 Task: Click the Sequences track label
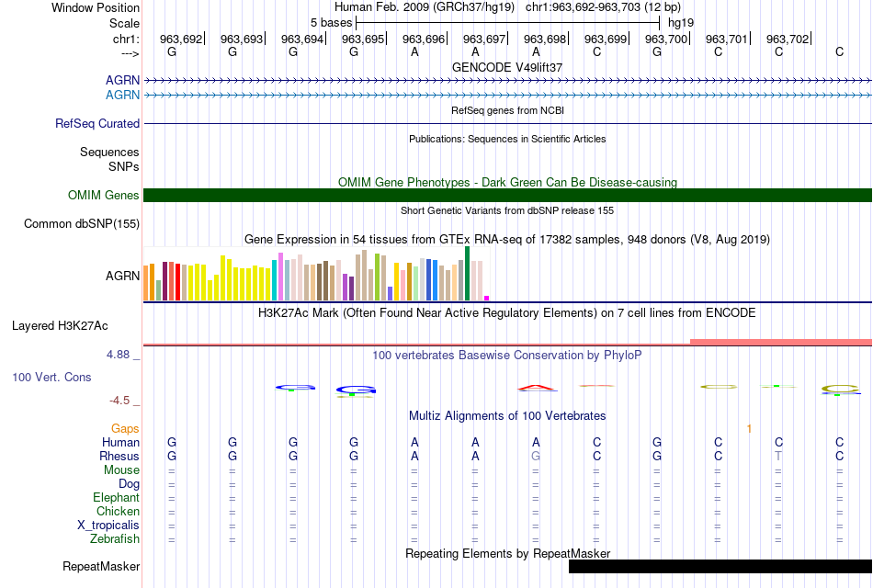click(x=109, y=152)
